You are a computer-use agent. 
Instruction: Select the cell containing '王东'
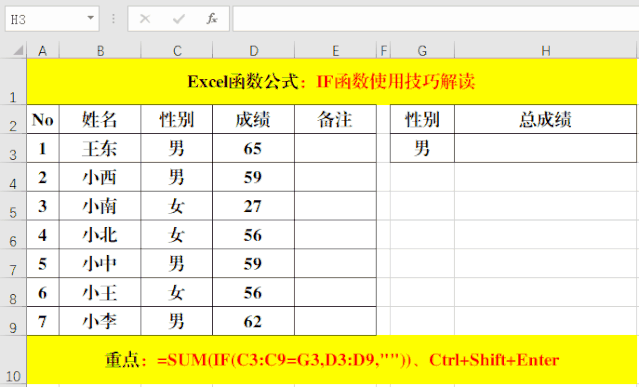(x=100, y=148)
